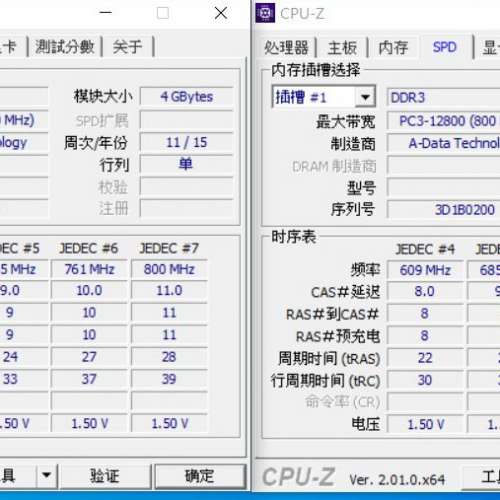Click the CAS latency value 10.0
500x500 pixels.
pyautogui.click(x=89, y=291)
